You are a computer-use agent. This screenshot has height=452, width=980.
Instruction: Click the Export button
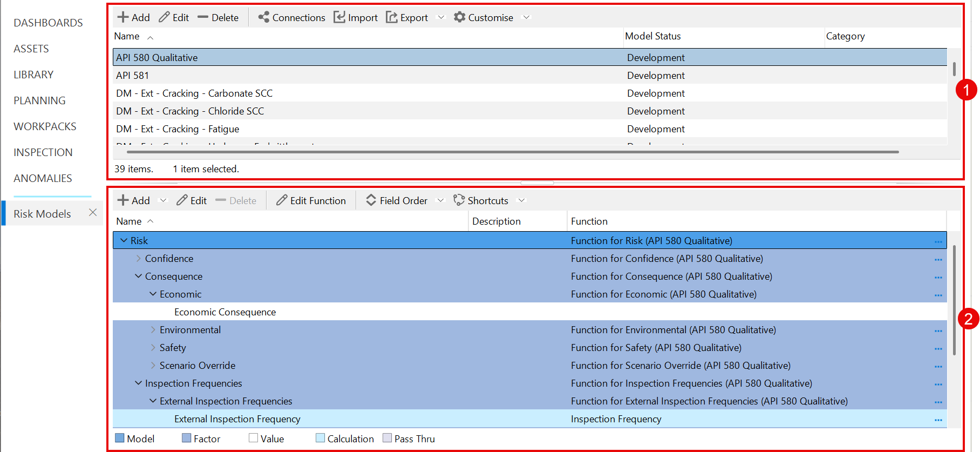(x=407, y=17)
